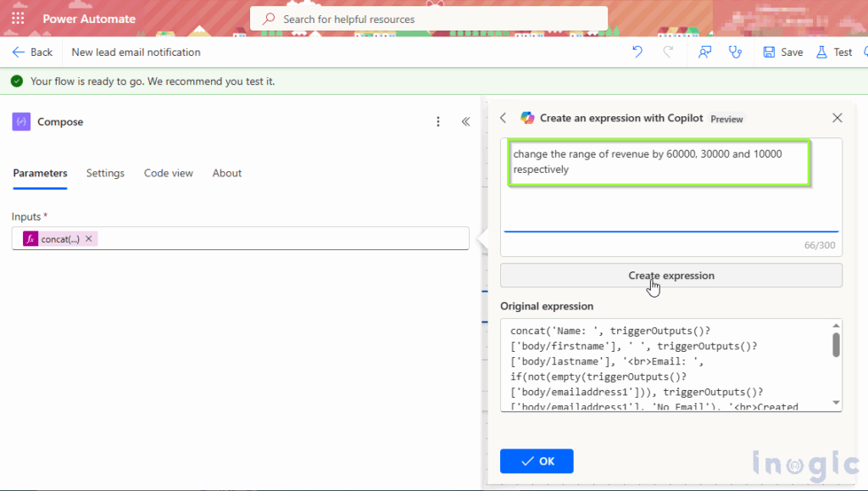The image size is (868, 491).
Task: Confirm with the OK button
Action: [x=537, y=460]
